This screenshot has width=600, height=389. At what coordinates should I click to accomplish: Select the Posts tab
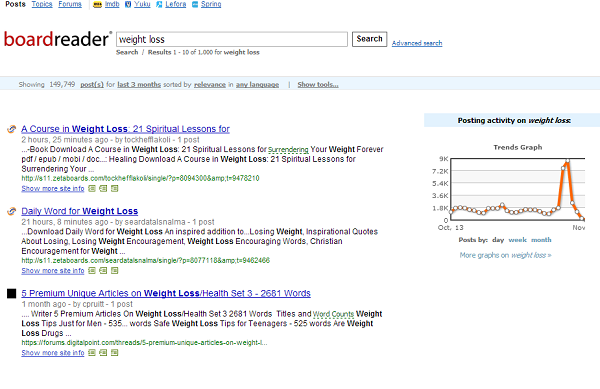coord(15,4)
